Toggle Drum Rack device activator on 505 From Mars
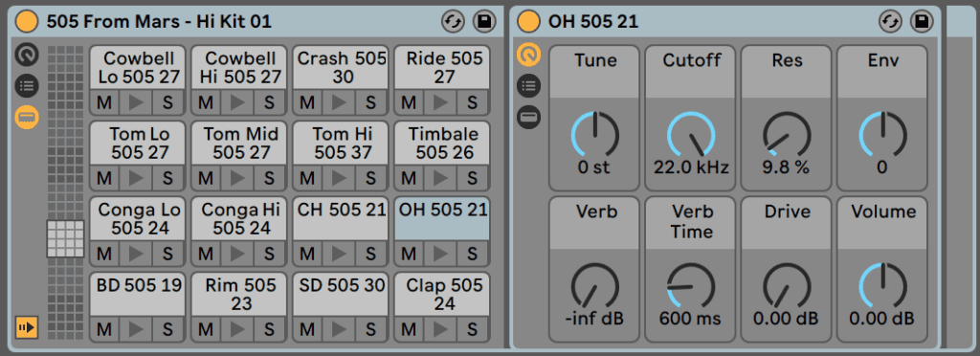The width and height of the screenshot is (980, 356). coord(27,22)
